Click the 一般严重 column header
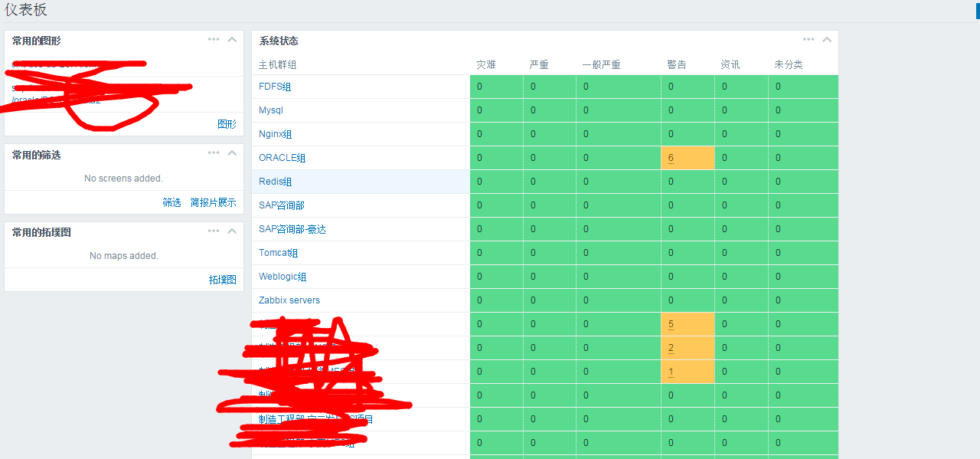980x459 pixels. [601, 64]
